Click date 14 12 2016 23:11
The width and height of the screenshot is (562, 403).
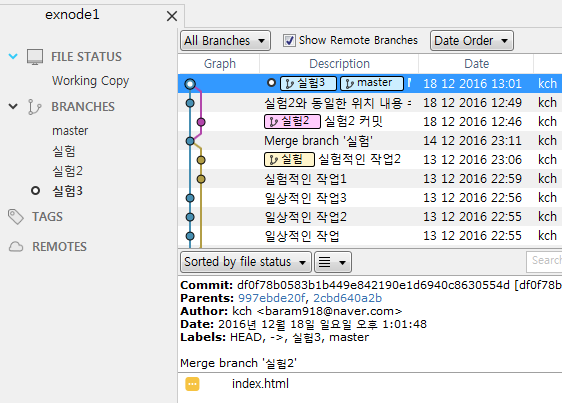(x=472, y=141)
